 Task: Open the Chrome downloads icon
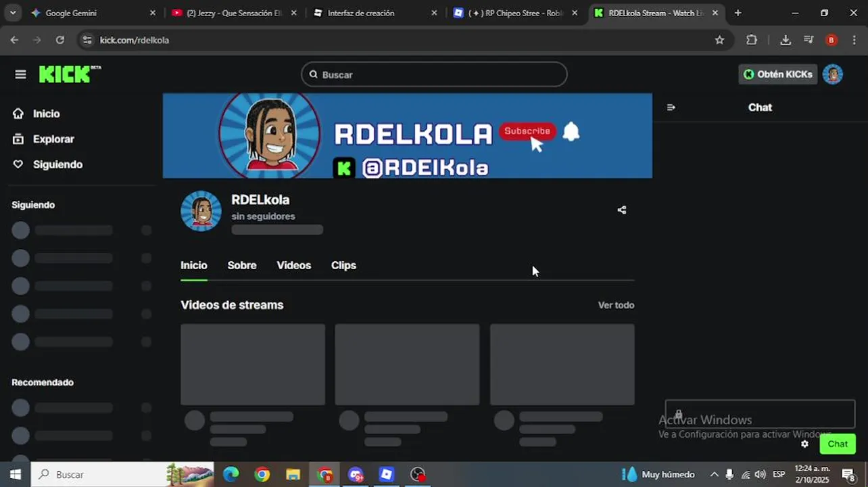[786, 40]
